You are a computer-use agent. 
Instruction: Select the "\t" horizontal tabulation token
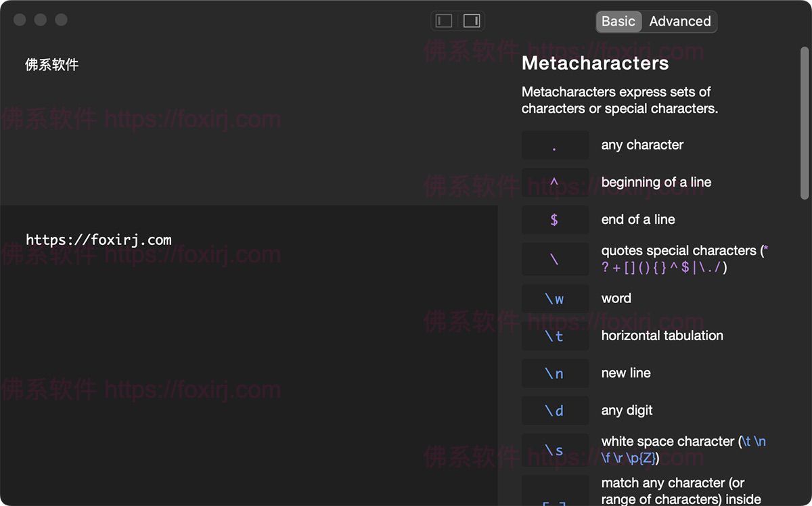(x=555, y=336)
